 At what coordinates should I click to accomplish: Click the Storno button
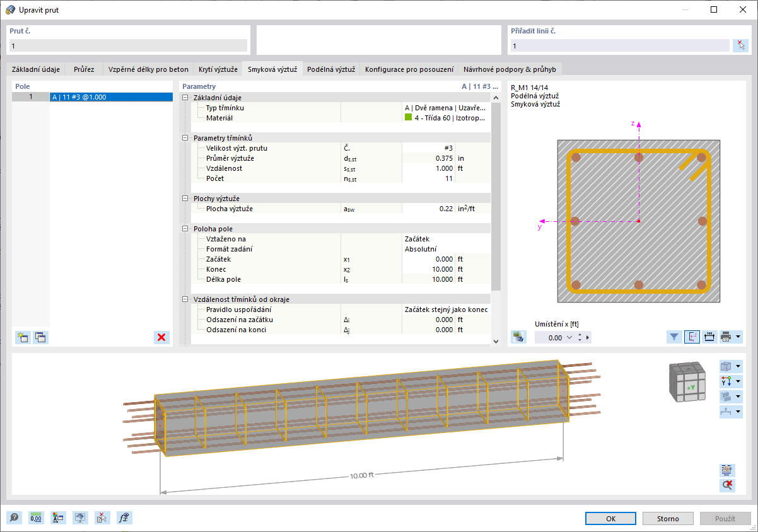point(668,518)
